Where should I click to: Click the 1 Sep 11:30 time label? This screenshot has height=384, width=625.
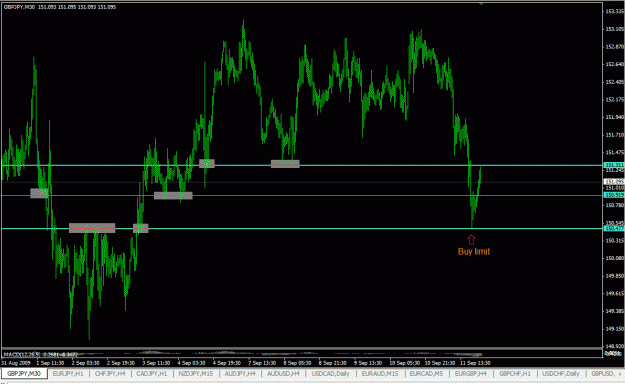point(50,363)
